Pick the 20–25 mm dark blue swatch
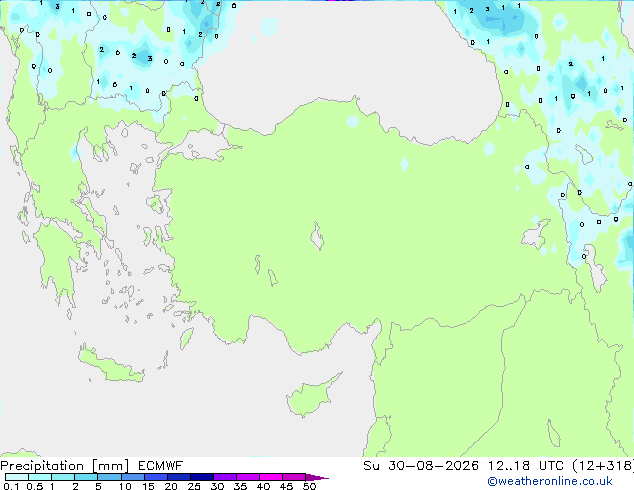The height and width of the screenshot is (490, 634). 179,477
